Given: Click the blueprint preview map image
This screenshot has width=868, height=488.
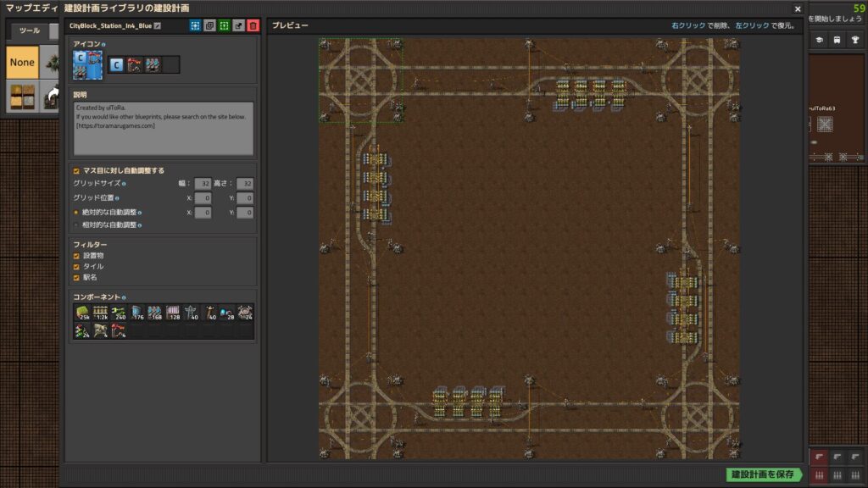Looking at the screenshot, I should click(529, 248).
